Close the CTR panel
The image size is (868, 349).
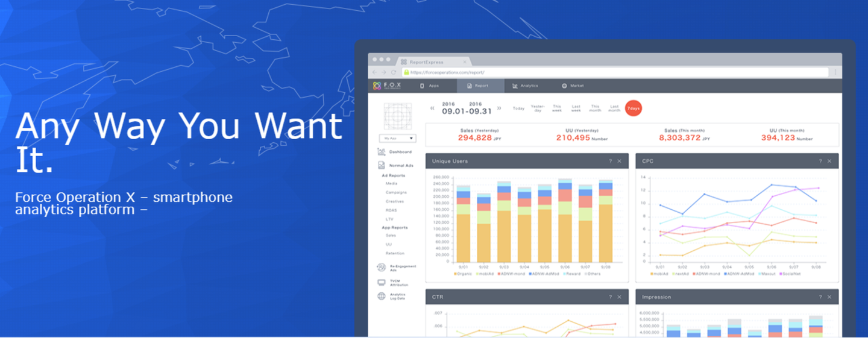click(619, 297)
